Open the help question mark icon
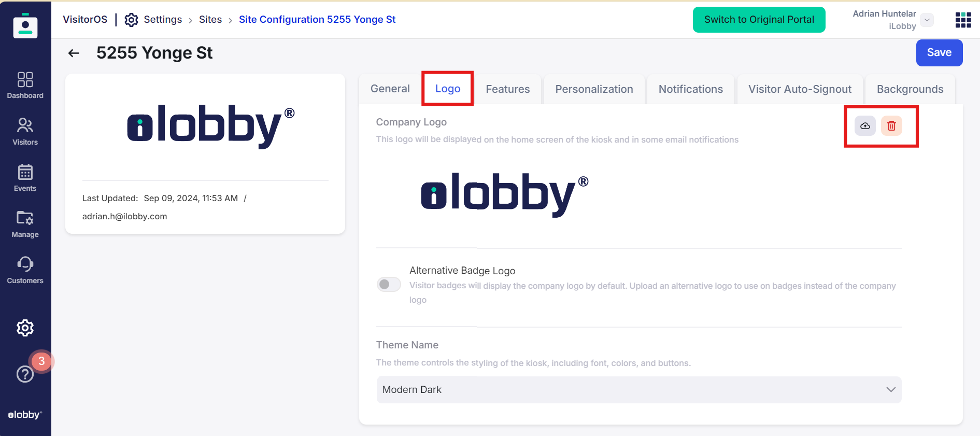The width and height of the screenshot is (980, 436). [x=25, y=374]
